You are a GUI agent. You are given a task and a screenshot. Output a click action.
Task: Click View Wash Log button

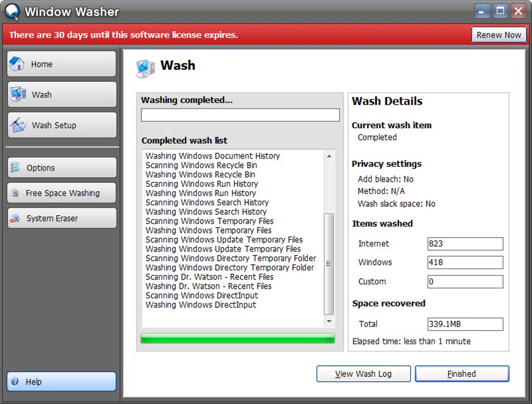(364, 374)
